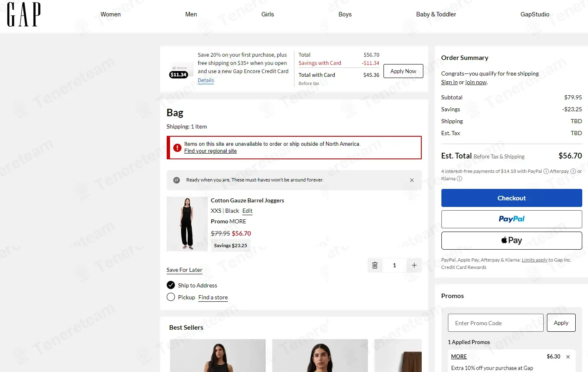Screen dimensions: 588x372
Task: Open the Women menu
Action: [110, 14]
